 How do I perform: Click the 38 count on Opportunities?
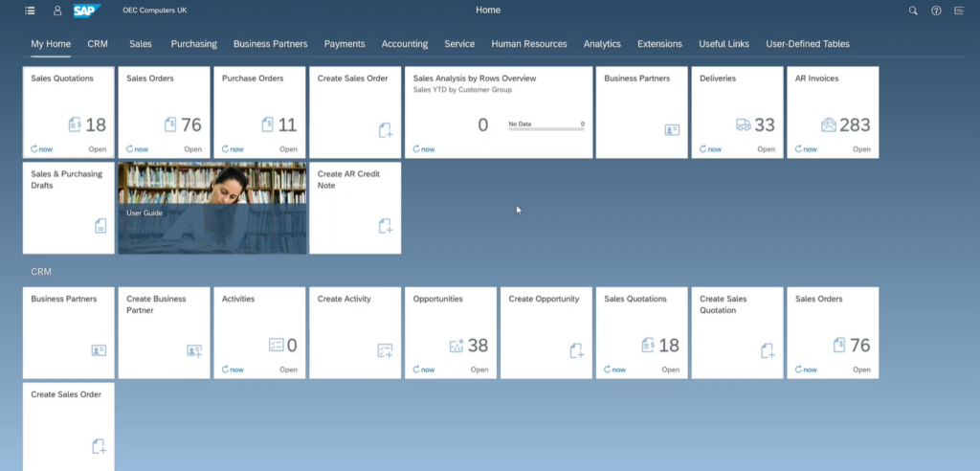pyautogui.click(x=479, y=346)
